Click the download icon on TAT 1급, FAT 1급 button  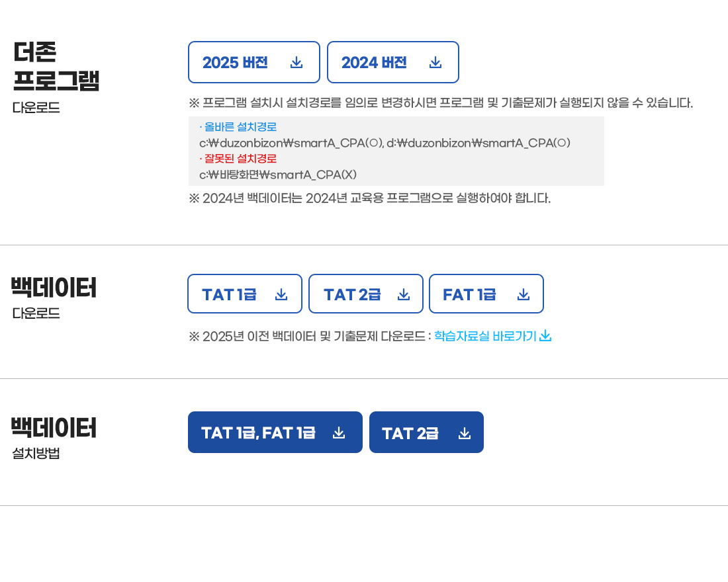coord(339,433)
